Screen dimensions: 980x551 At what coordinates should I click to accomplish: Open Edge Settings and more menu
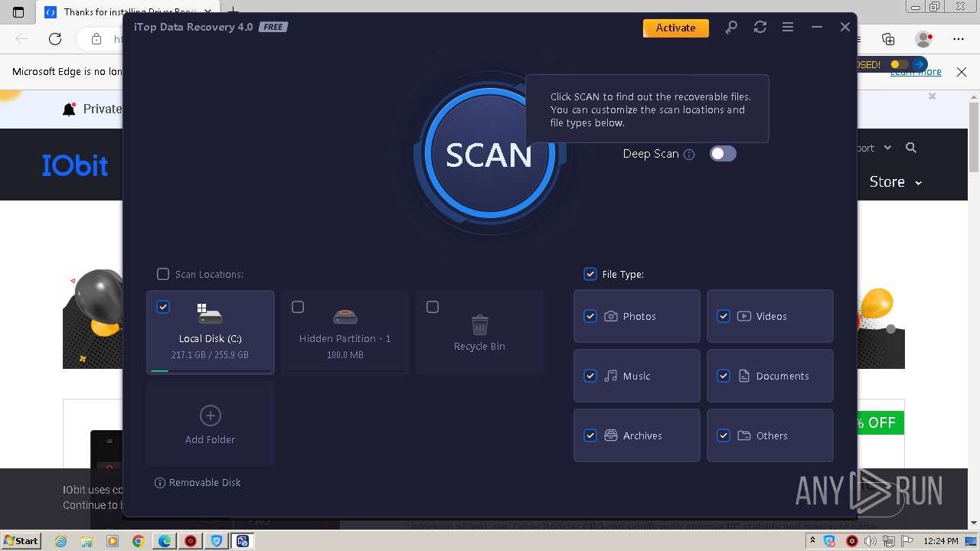(x=959, y=39)
